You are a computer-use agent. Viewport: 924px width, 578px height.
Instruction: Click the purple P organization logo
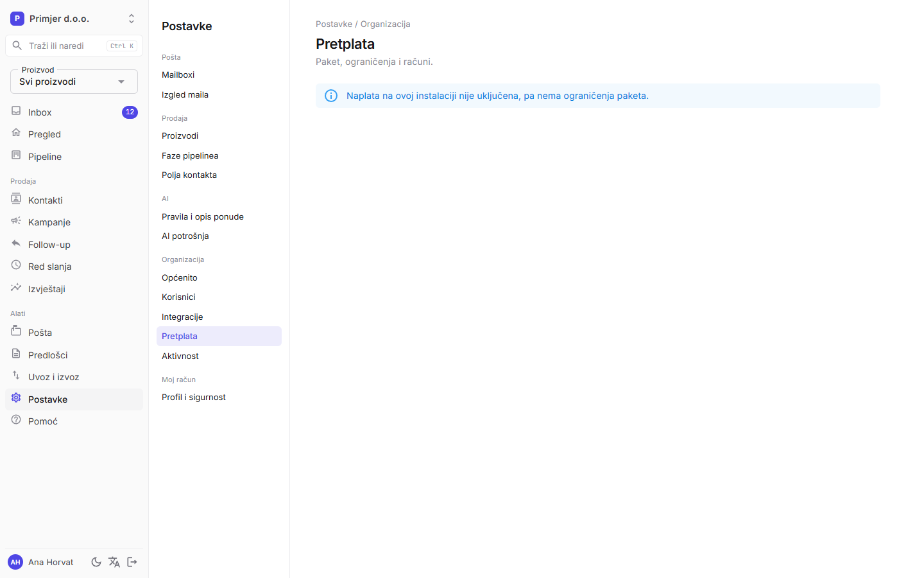pyautogui.click(x=17, y=19)
